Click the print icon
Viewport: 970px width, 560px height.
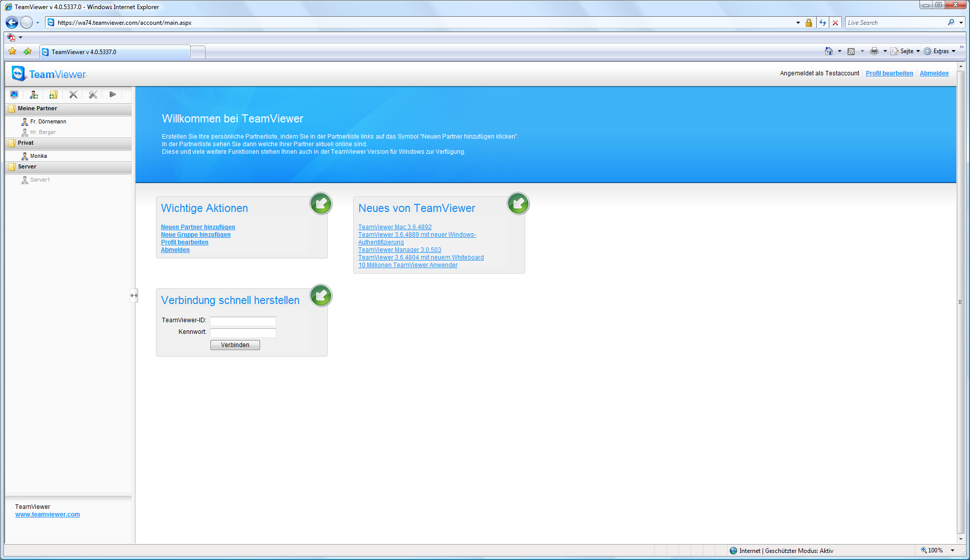click(x=874, y=51)
